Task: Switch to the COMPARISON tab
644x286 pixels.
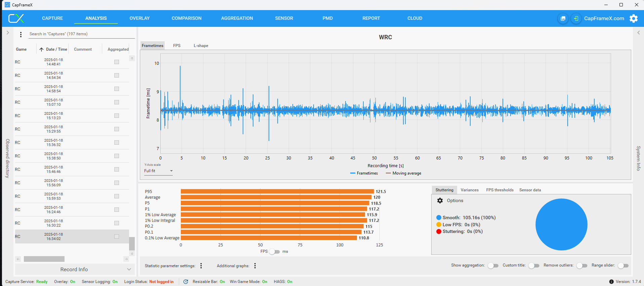Action: [187, 18]
